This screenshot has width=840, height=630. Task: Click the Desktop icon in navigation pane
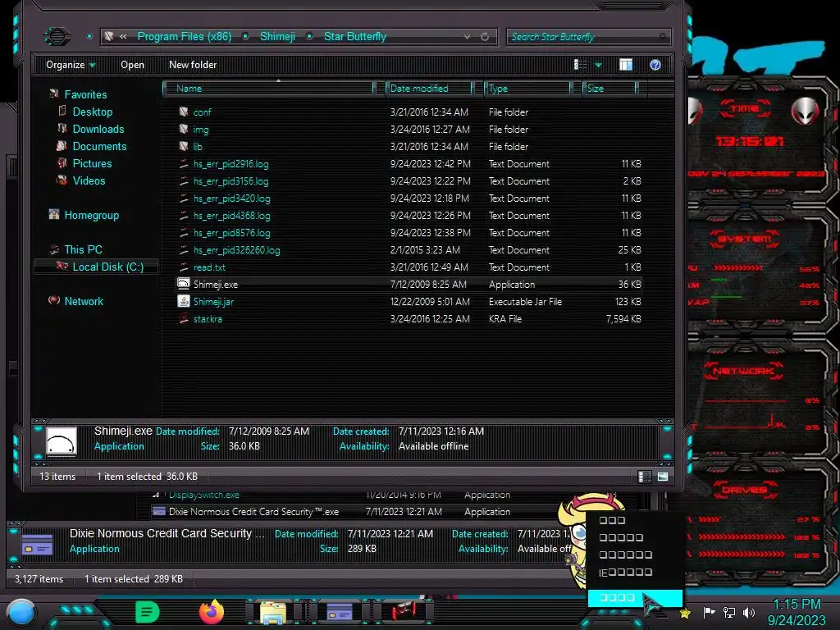62,111
